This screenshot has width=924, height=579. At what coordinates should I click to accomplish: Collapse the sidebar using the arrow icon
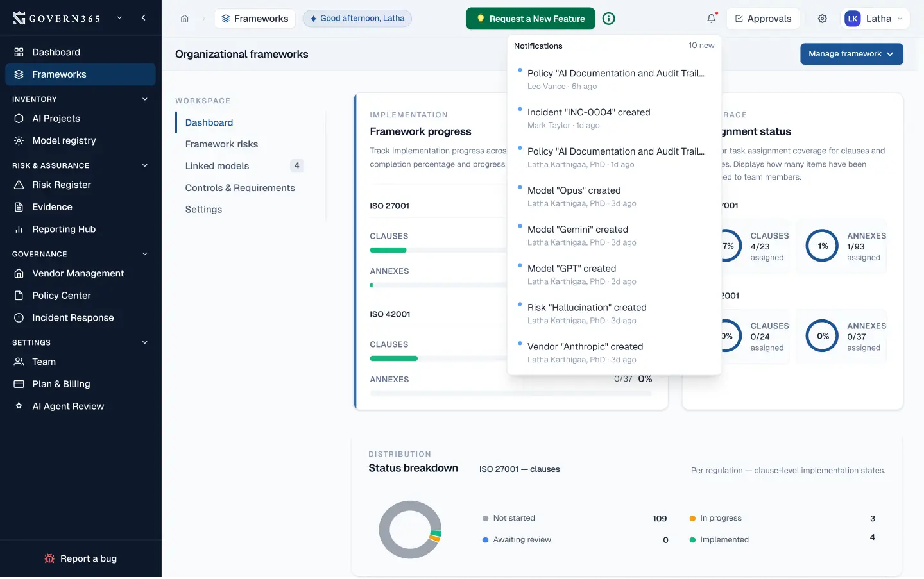pos(144,18)
